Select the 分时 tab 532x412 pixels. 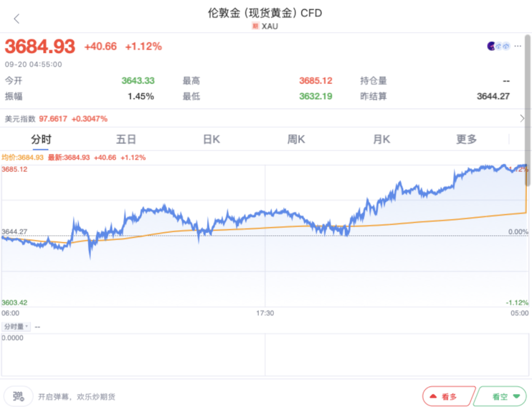(41, 139)
